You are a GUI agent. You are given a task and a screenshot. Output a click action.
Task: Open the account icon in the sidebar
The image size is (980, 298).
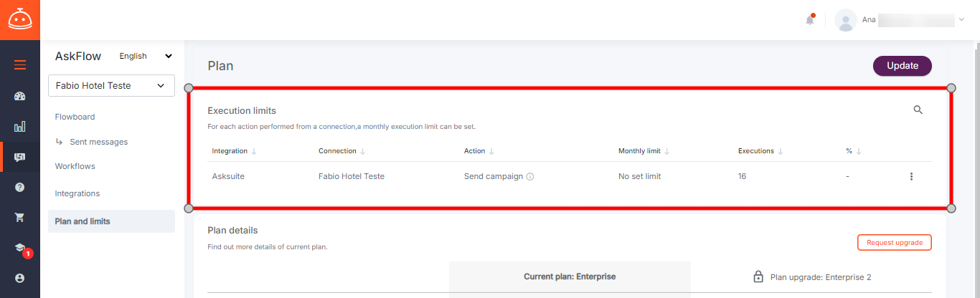click(x=20, y=278)
